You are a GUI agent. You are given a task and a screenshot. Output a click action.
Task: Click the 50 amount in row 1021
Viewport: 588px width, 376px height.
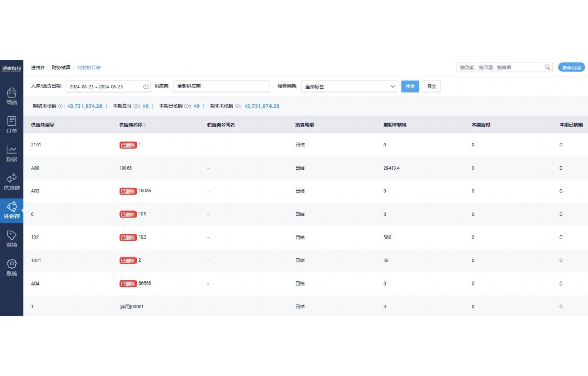tap(386, 261)
